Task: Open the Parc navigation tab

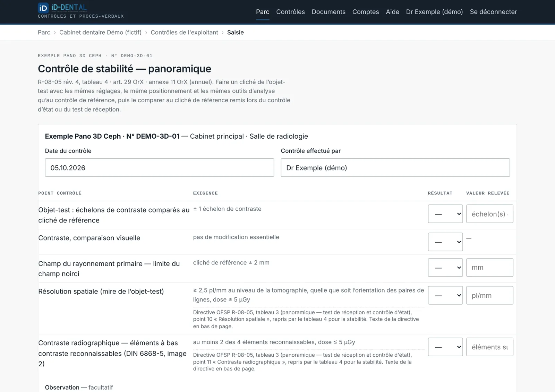Action: 263,12
